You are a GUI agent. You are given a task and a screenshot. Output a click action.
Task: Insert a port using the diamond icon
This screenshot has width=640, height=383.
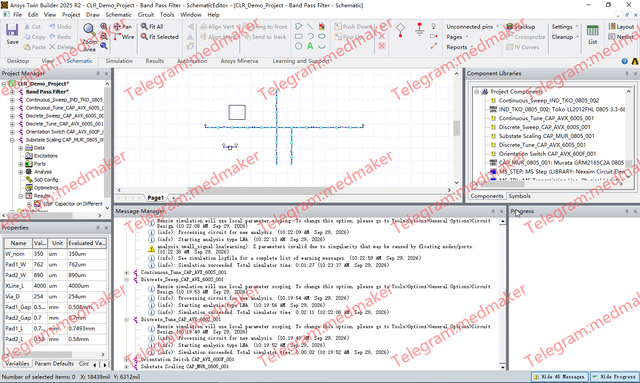(400, 30)
